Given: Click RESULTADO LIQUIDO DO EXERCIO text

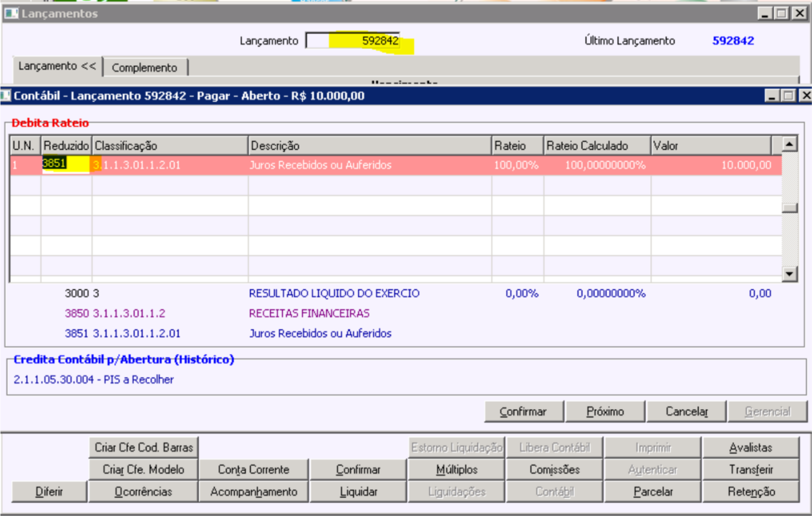Looking at the screenshot, I should [x=334, y=294].
